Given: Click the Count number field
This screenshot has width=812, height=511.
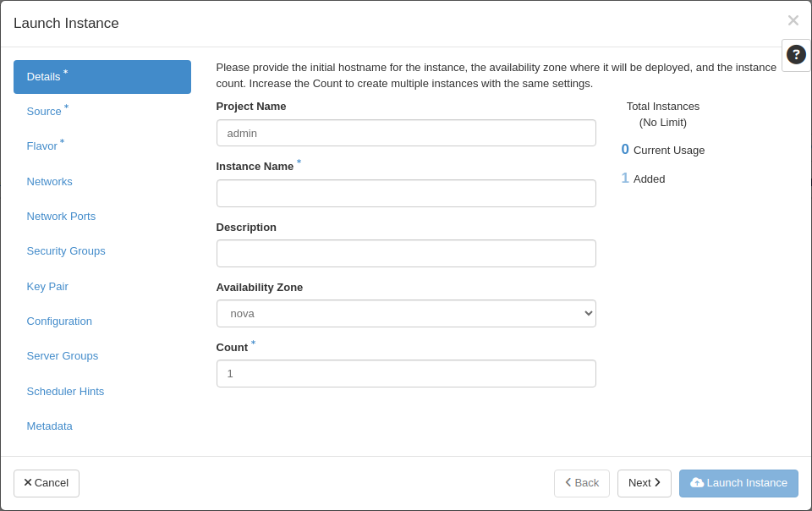Looking at the screenshot, I should point(406,373).
